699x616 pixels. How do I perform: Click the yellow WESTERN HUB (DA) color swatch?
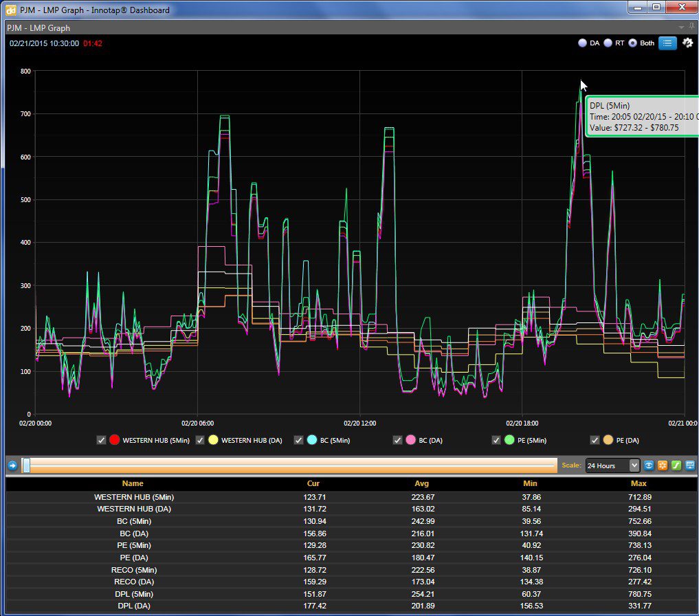[214, 440]
